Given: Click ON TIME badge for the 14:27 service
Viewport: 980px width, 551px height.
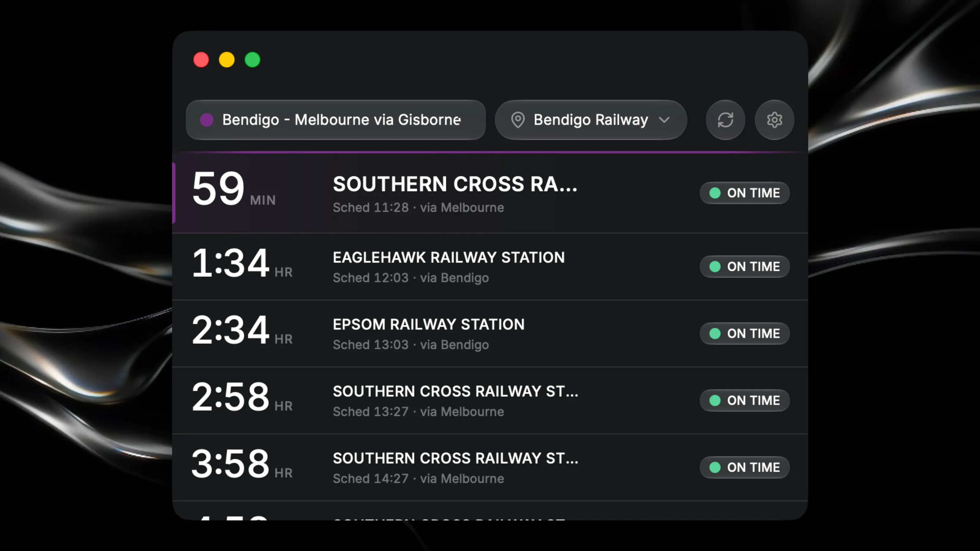Looking at the screenshot, I should point(744,467).
